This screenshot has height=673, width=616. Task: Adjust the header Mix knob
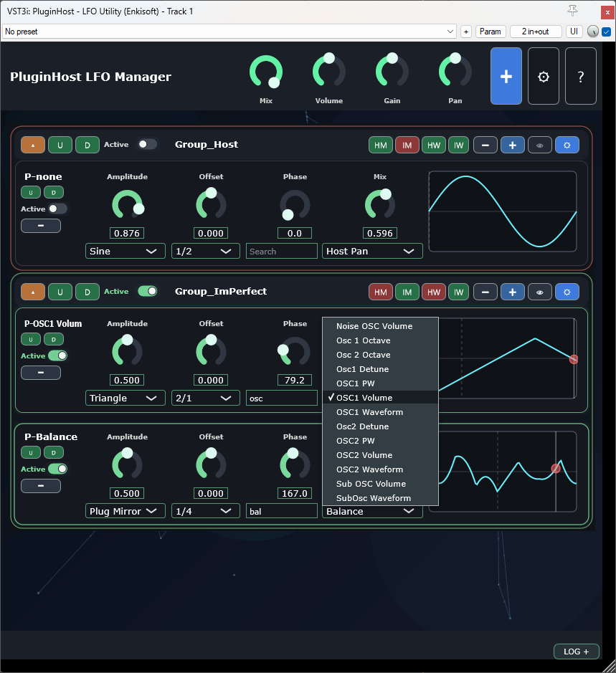(x=266, y=72)
